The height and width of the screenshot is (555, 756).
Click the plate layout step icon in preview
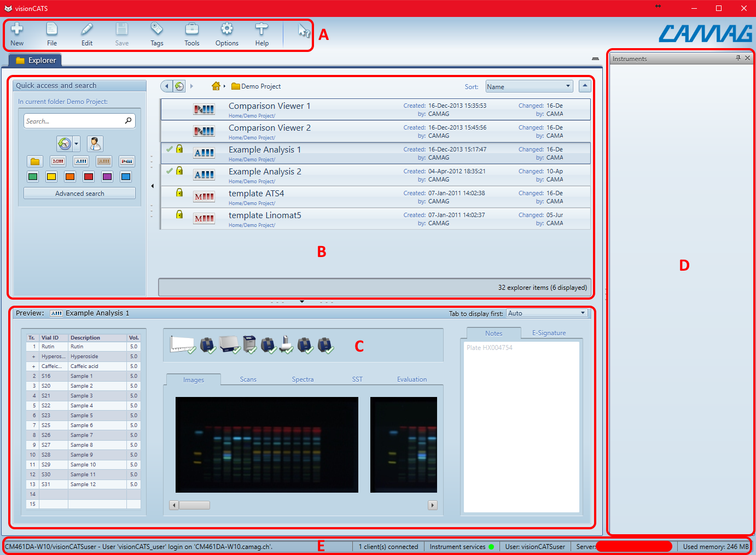coord(183,344)
